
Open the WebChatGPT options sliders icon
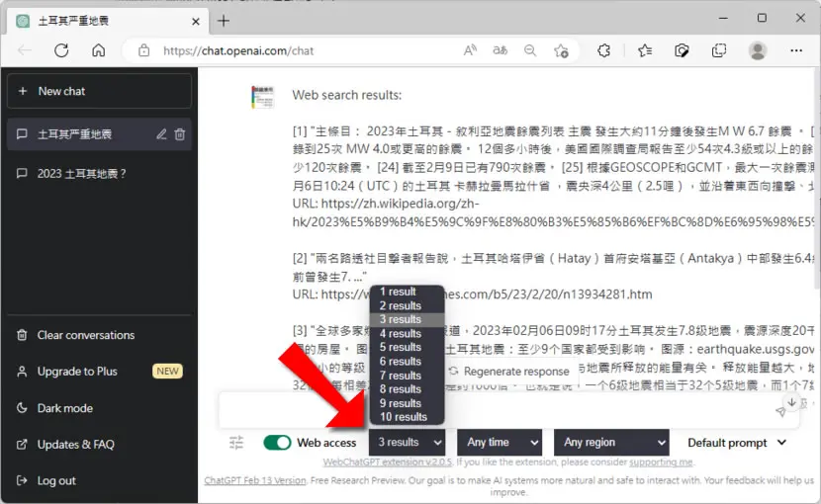[x=236, y=443]
